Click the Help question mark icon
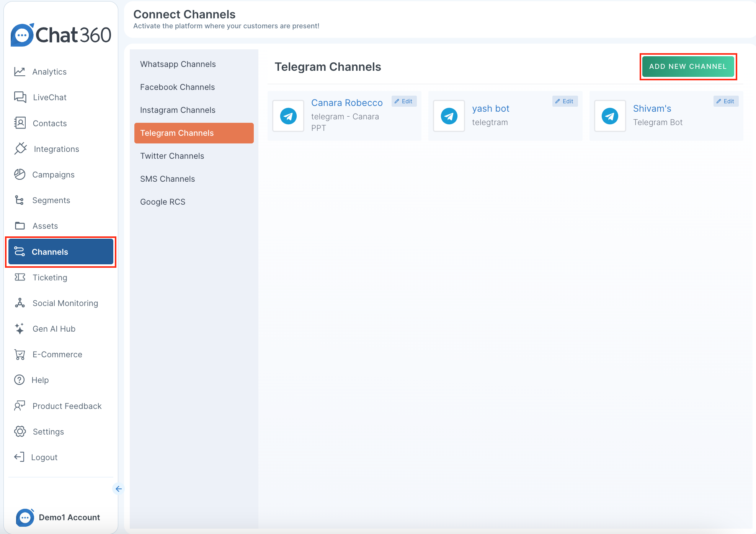The image size is (756, 534). tap(19, 380)
